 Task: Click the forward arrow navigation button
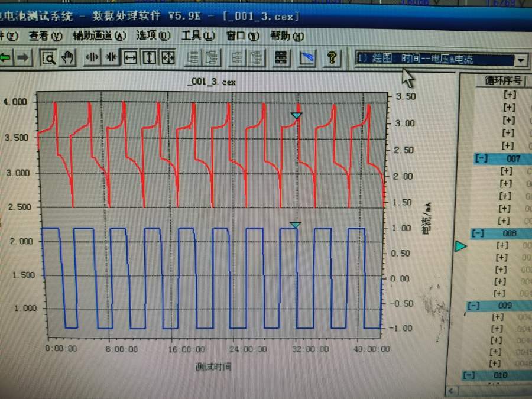point(23,57)
